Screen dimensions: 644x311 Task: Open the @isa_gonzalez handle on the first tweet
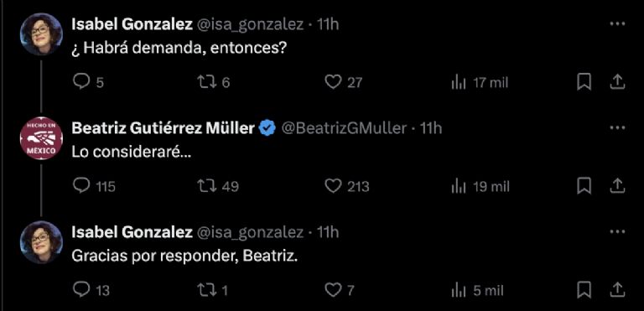[251, 24]
